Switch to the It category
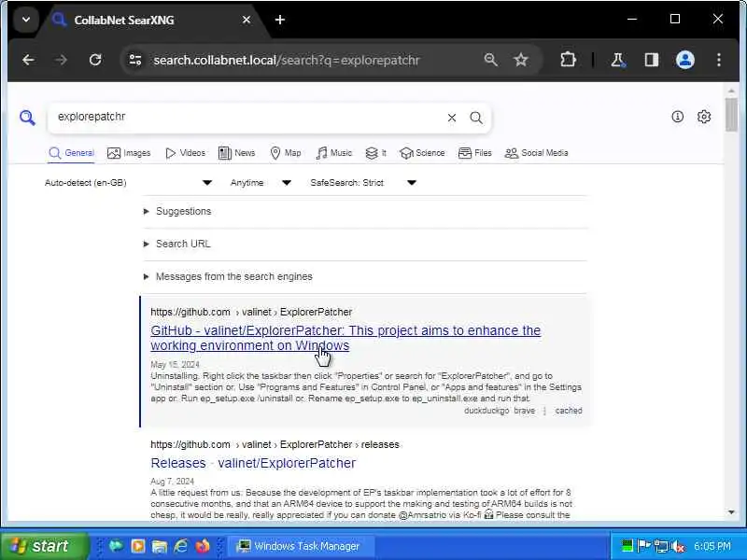 pos(375,153)
